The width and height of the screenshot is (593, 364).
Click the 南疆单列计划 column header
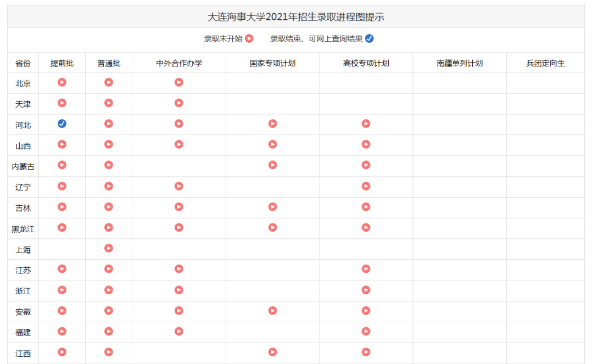[x=460, y=63]
